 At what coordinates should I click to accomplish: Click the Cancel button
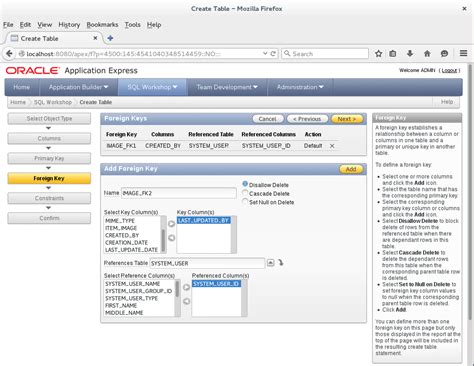click(x=267, y=119)
